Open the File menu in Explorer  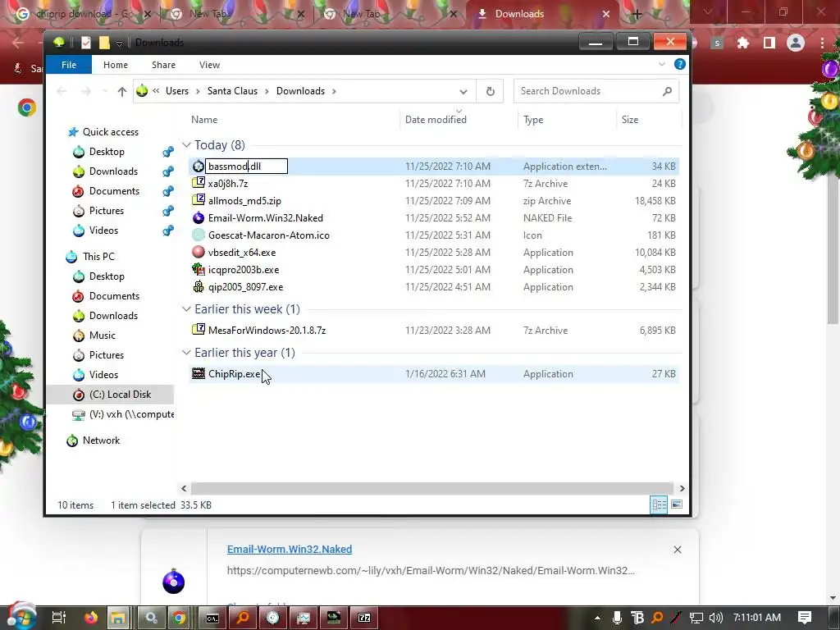(69, 65)
